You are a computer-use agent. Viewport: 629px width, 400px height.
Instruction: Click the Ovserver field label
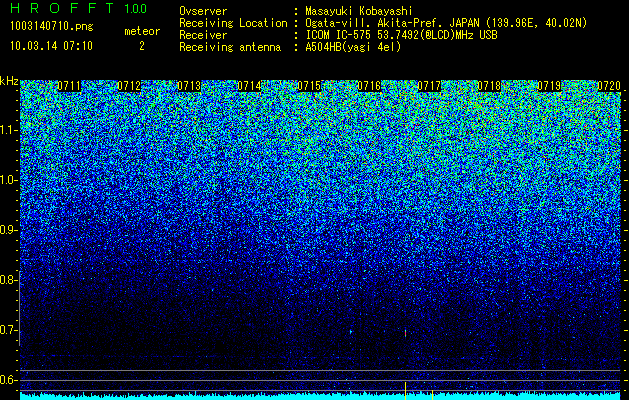pos(203,11)
